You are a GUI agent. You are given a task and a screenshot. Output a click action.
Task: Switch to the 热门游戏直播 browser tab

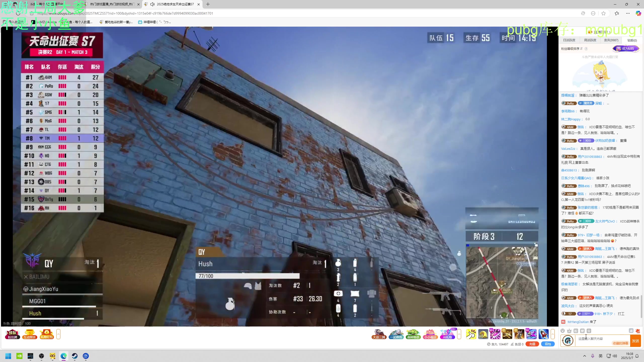pos(112,4)
